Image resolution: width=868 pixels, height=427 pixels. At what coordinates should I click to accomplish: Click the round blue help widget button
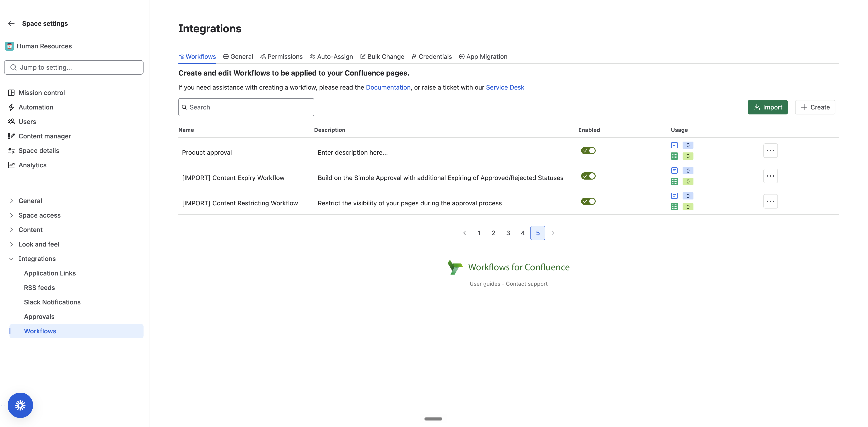pyautogui.click(x=20, y=405)
